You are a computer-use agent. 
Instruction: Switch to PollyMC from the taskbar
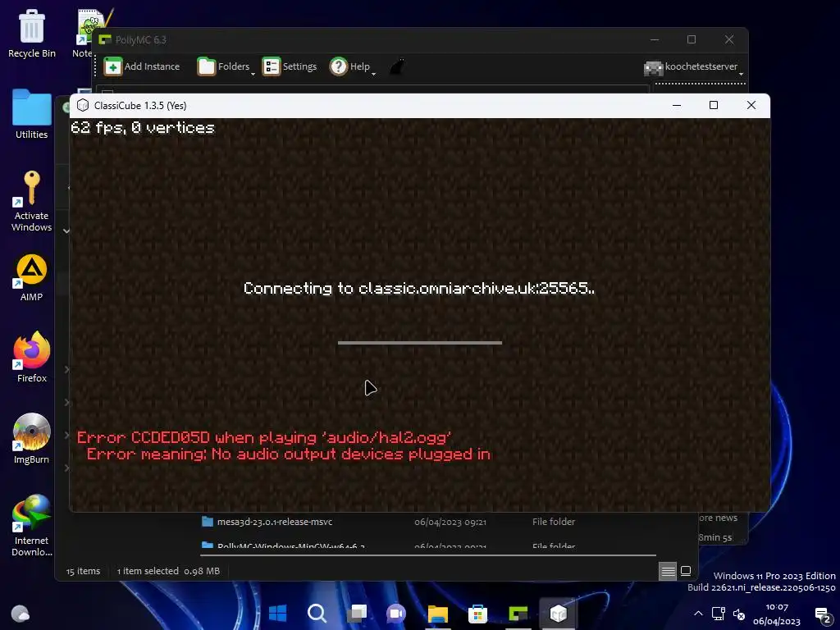point(518,614)
